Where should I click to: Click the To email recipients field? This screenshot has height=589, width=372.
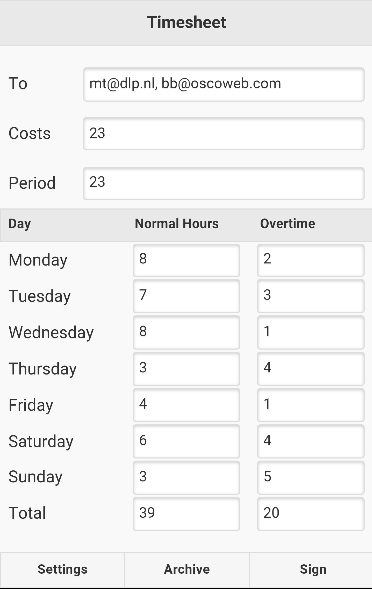pyautogui.click(x=224, y=85)
